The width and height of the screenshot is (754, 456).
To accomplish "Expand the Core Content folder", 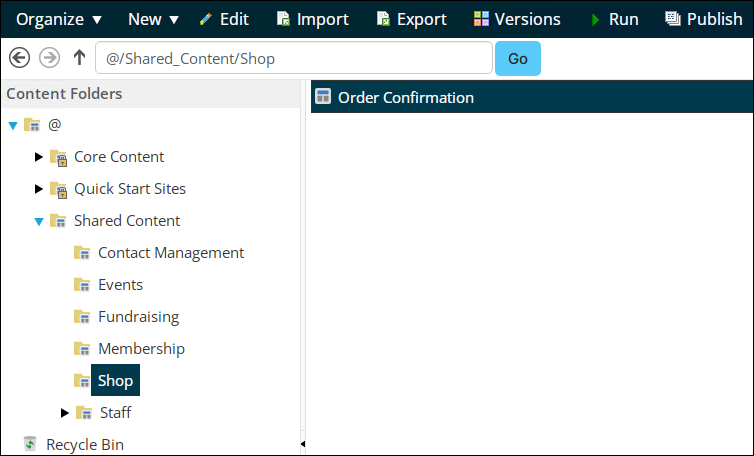I will click(x=38, y=157).
